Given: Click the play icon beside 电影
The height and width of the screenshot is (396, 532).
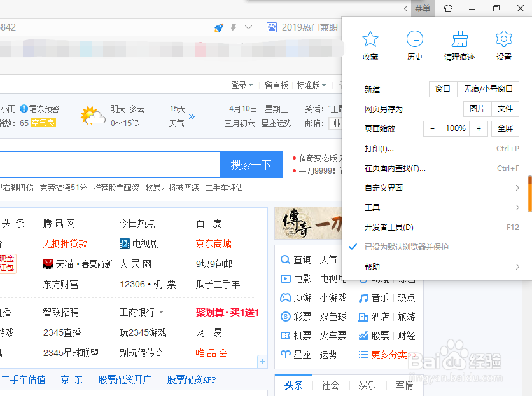Looking at the screenshot, I should (x=285, y=278).
